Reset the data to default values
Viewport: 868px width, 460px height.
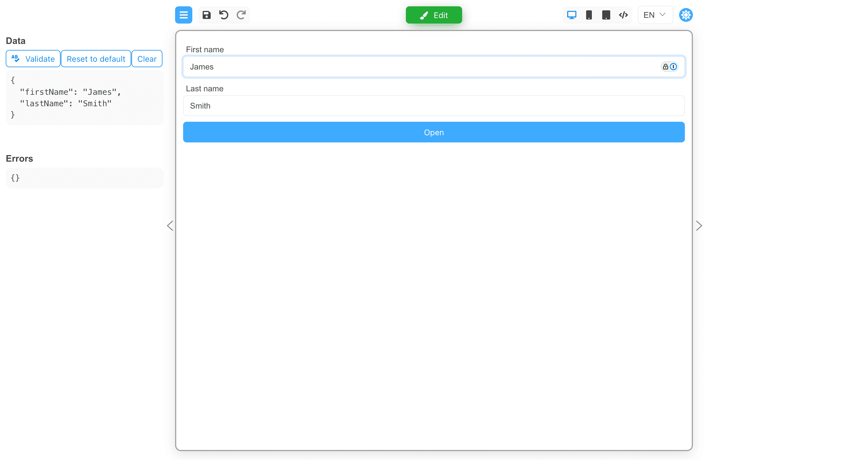click(96, 59)
